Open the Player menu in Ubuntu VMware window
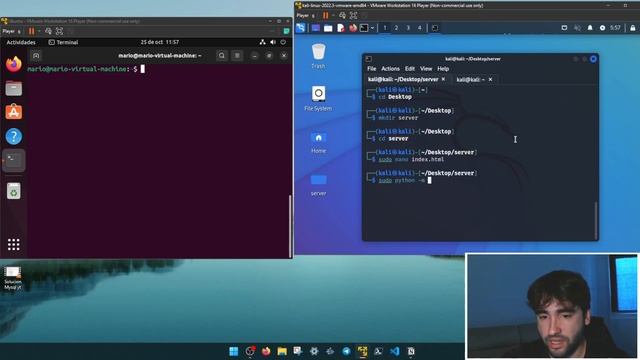The height and width of the screenshot is (360, 640). pos(11,31)
